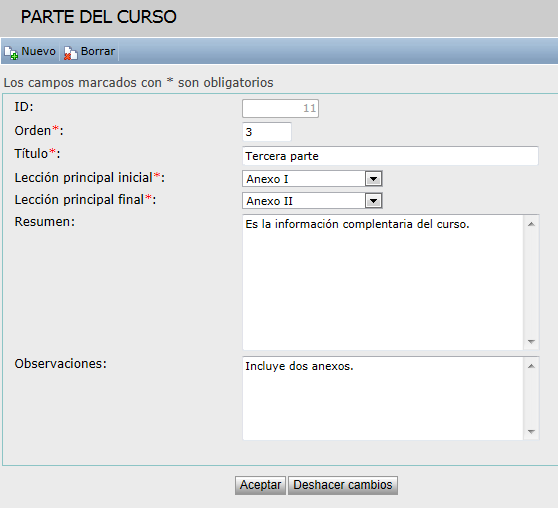Click the 'Título' label
The image size is (558, 508).
coord(37,154)
